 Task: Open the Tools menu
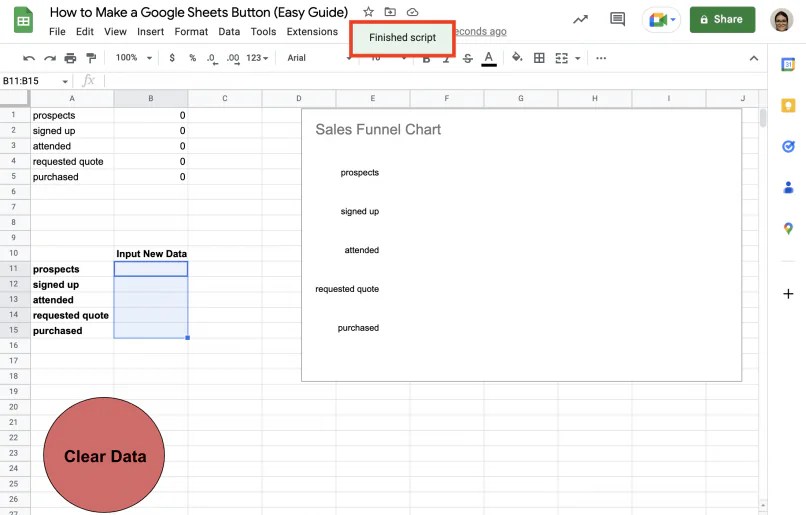coord(263,31)
